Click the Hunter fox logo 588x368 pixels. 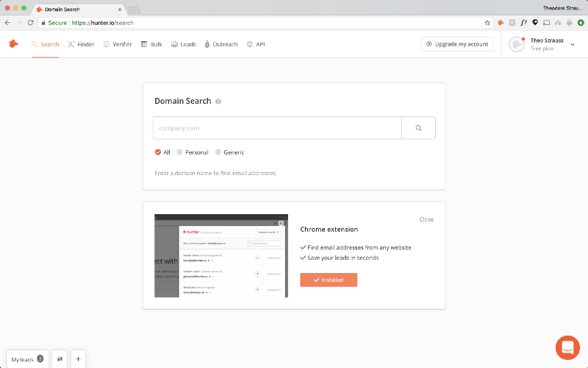pyautogui.click(x=13, y=44)
